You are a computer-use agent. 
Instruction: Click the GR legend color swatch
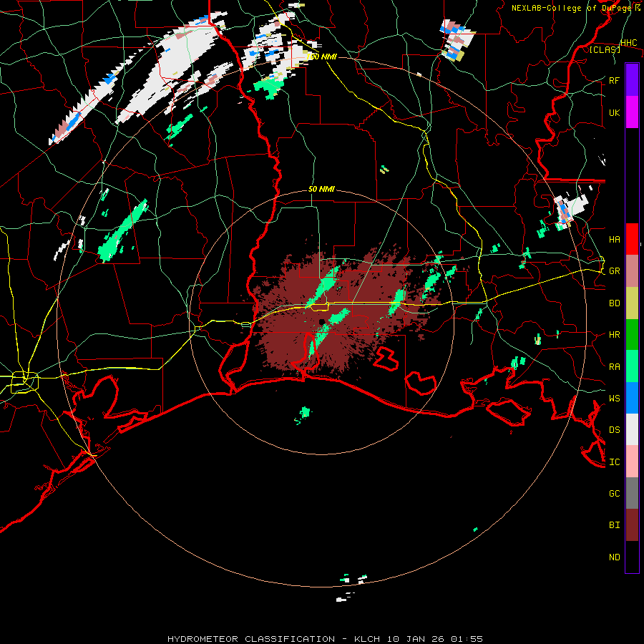click(x=632, y=271)
